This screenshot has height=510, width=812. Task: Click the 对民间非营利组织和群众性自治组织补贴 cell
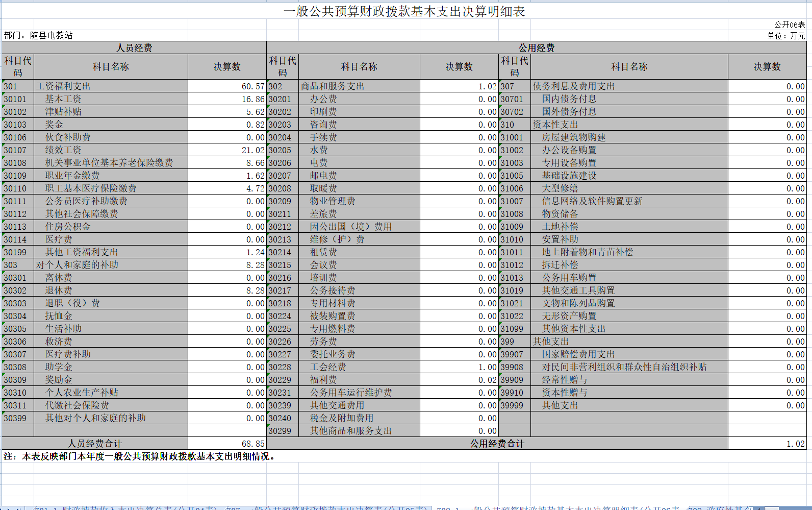(629, 367)
